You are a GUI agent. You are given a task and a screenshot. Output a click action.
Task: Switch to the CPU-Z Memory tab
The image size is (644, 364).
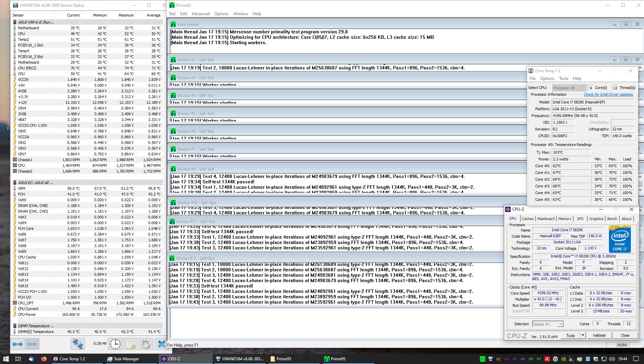(565, 219)
